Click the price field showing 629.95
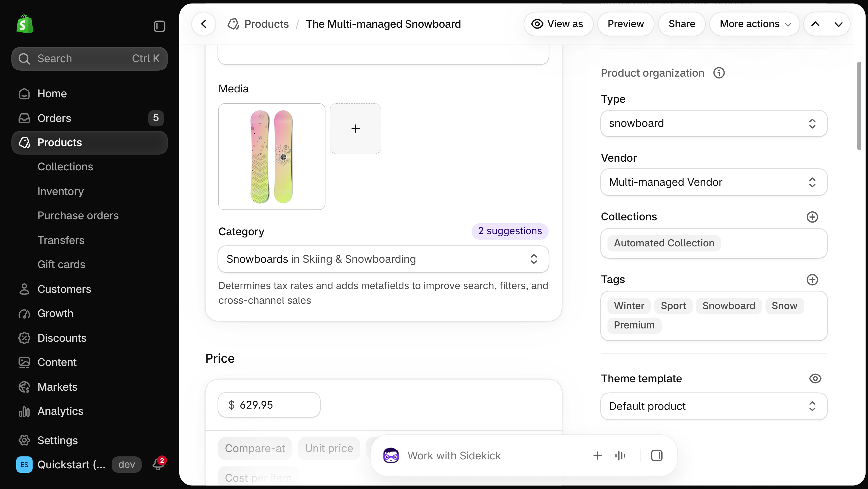 269,405
